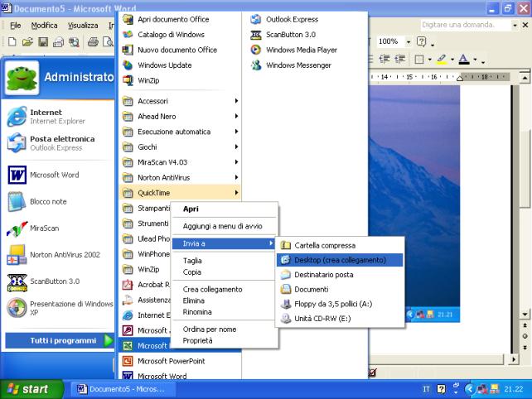Click the New blank document icon in Word toolbar

12,41
